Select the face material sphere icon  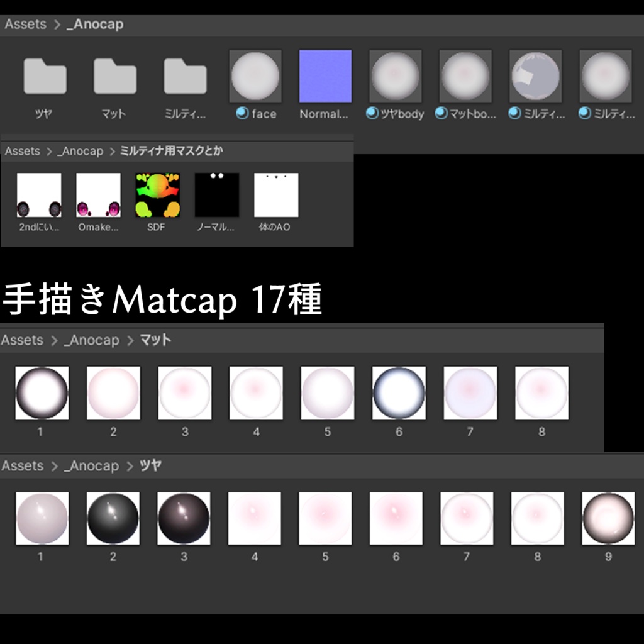coord(255,75)
